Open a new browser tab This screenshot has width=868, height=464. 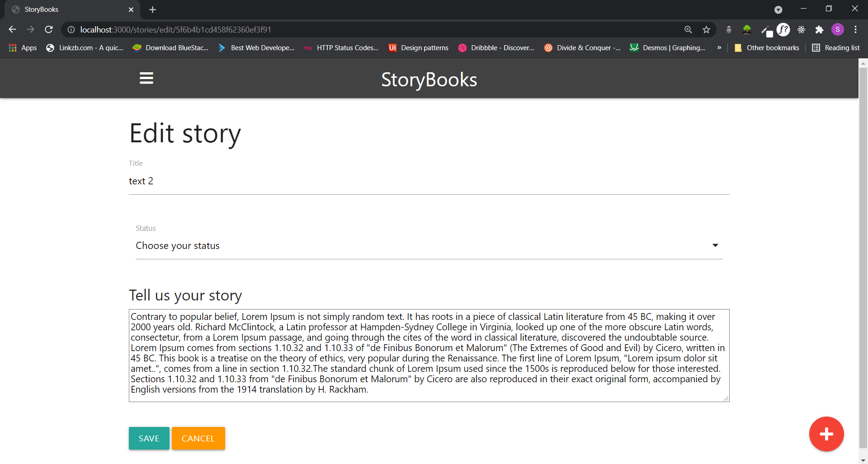coord(152,9)
